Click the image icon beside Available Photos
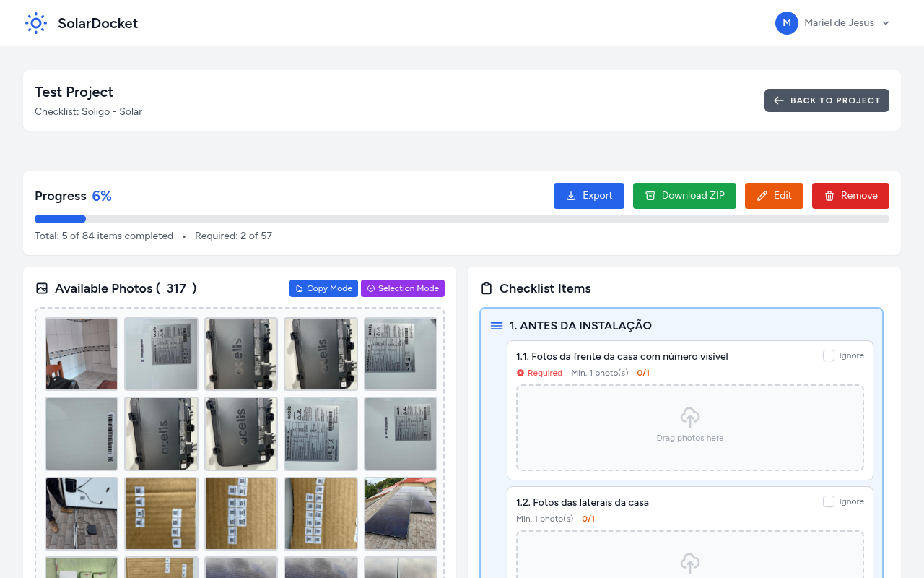 (x=42, y=288)
